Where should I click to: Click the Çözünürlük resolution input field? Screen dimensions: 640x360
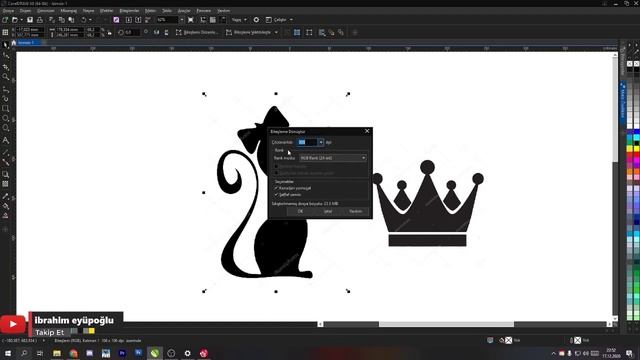coord(307,142)
